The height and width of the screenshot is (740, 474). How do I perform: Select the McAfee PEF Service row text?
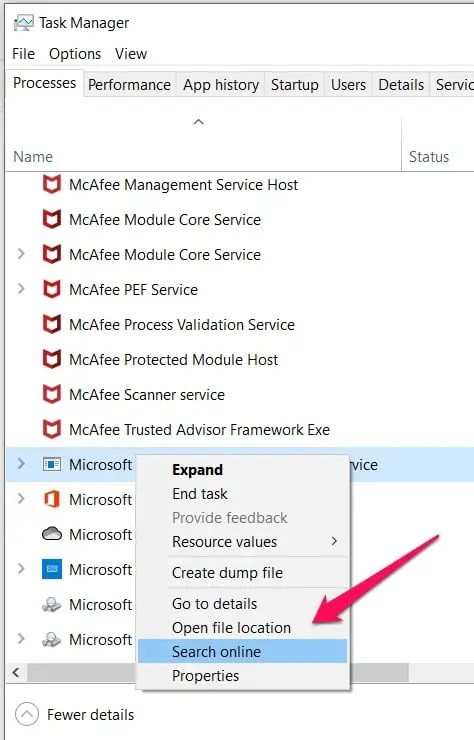133,289
